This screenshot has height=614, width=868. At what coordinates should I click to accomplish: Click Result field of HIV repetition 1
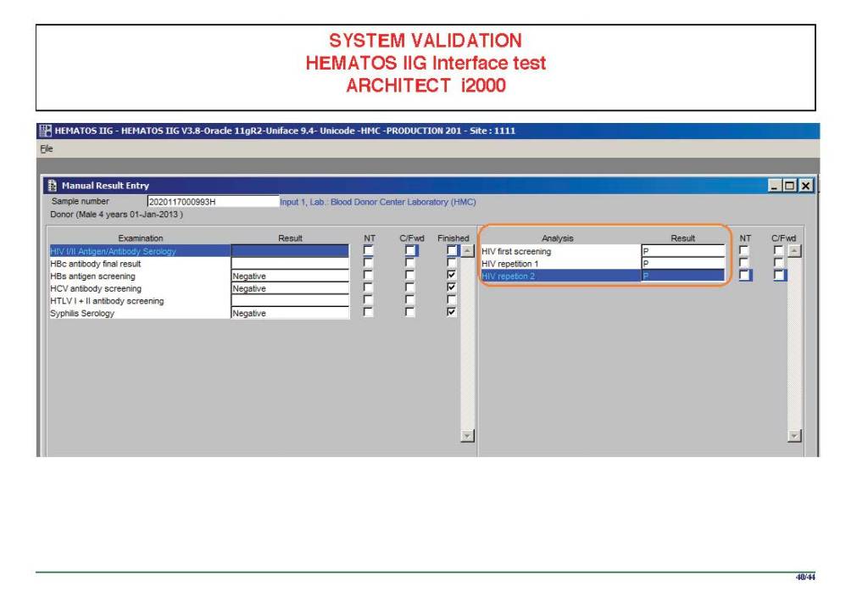pyautogui.click(x=683, y=264)
